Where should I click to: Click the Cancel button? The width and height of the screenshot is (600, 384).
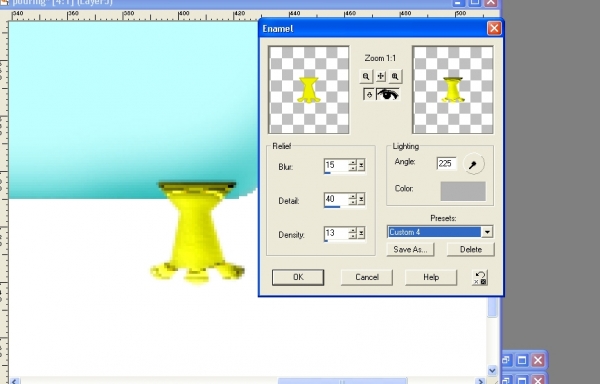pyautogui.click(x=367, y=277)
